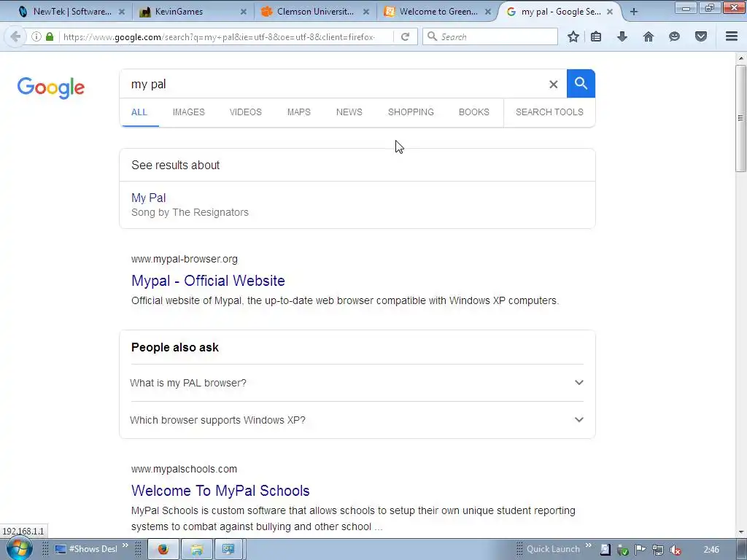
Task: Click the 'www.mypal-browser.org' URL text
Action: pyautogui.click(x=185, y=259)
